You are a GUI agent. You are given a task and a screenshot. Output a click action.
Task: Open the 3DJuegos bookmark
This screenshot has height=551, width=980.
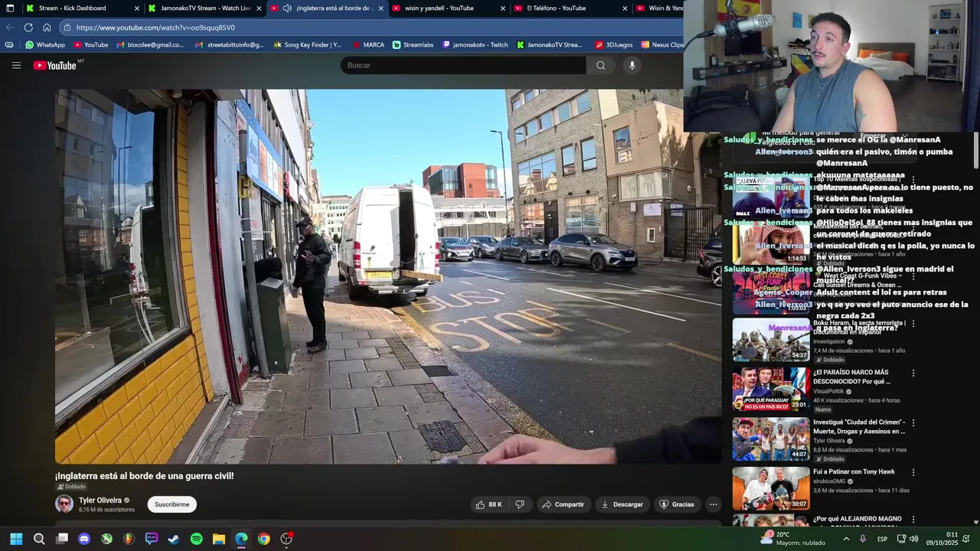(x=614, y=45)
